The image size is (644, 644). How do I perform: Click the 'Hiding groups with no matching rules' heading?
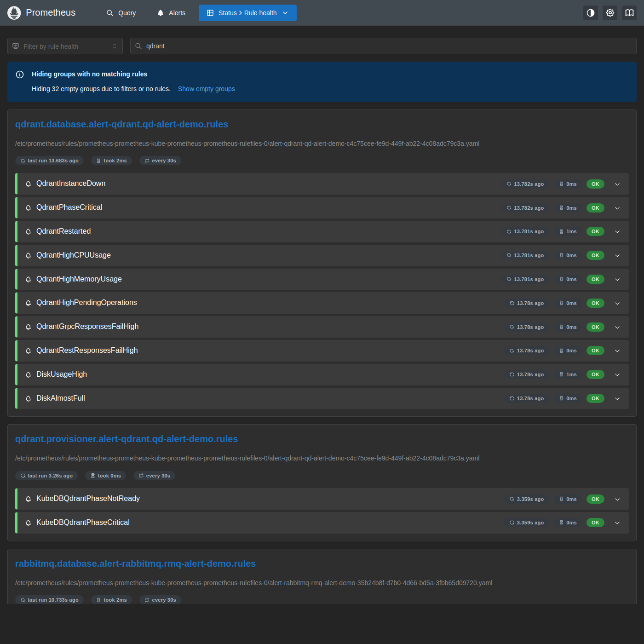pyautogui.click(x=90, y=74)
